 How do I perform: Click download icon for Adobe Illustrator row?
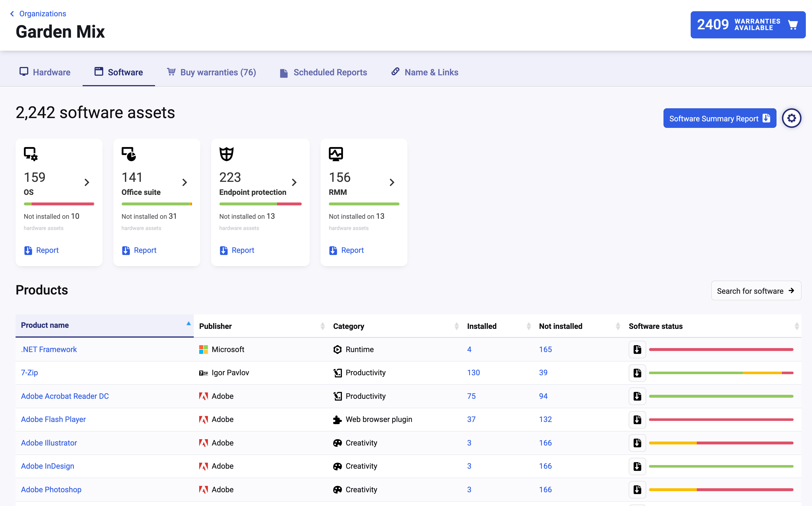coord(637,443)
